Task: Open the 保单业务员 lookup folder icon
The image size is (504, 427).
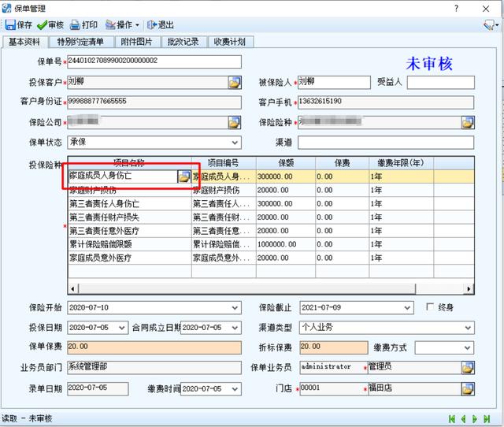Action: tap(468, 367)
